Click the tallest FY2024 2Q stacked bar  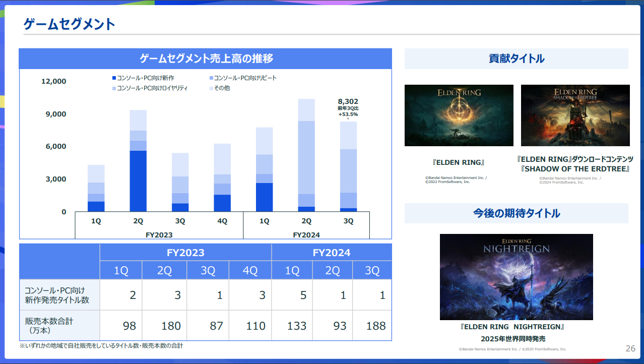pyautogui.click(x=306, y=156)
